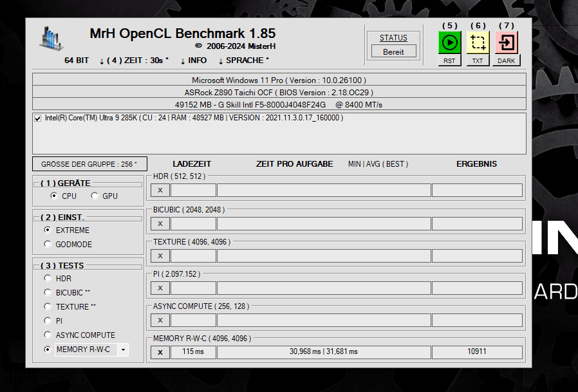Open the ZEIT : 30s dropdown menu
Image resolution: width=578 pixels, height=392 pixels.
134,61
